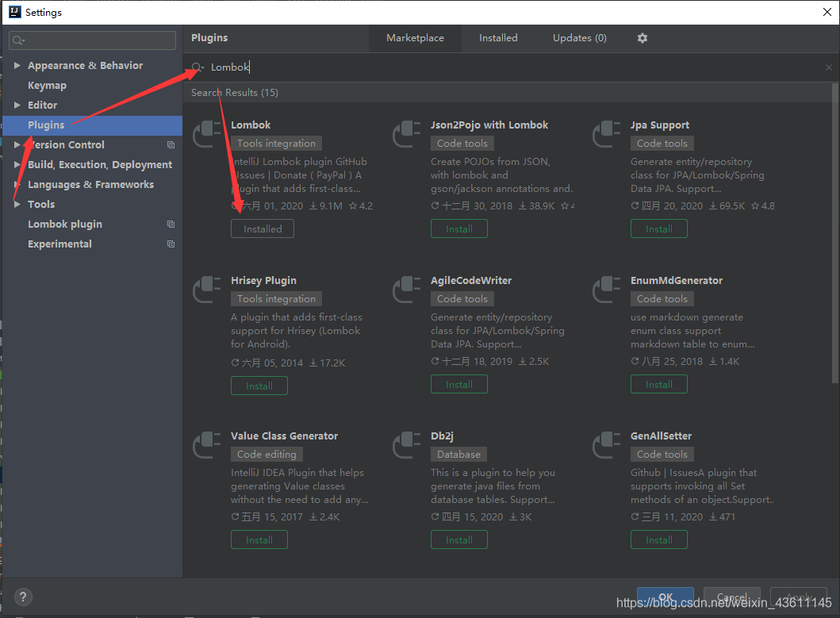Open the Value Class Generator title

[x=285, y=436]
